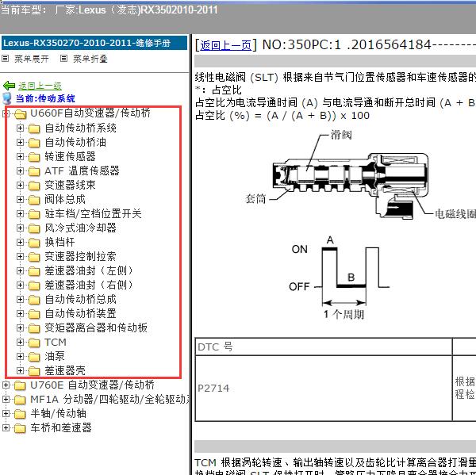Click the 自动传动桥系统 folder icon
Viewport: 476px width, 475px height.
point(34,128)
